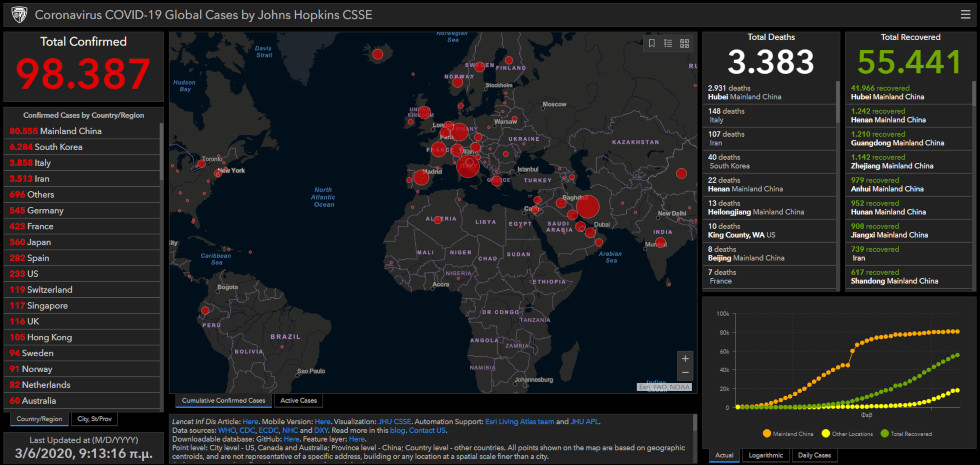Click 739 recovered Iran entry
980x465 pixels.
pos(908,254)
